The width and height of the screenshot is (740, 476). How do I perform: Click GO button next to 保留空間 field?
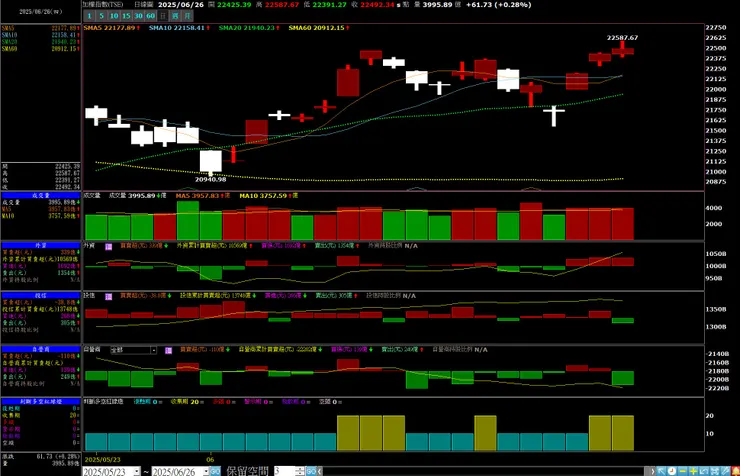click(311, 471)
